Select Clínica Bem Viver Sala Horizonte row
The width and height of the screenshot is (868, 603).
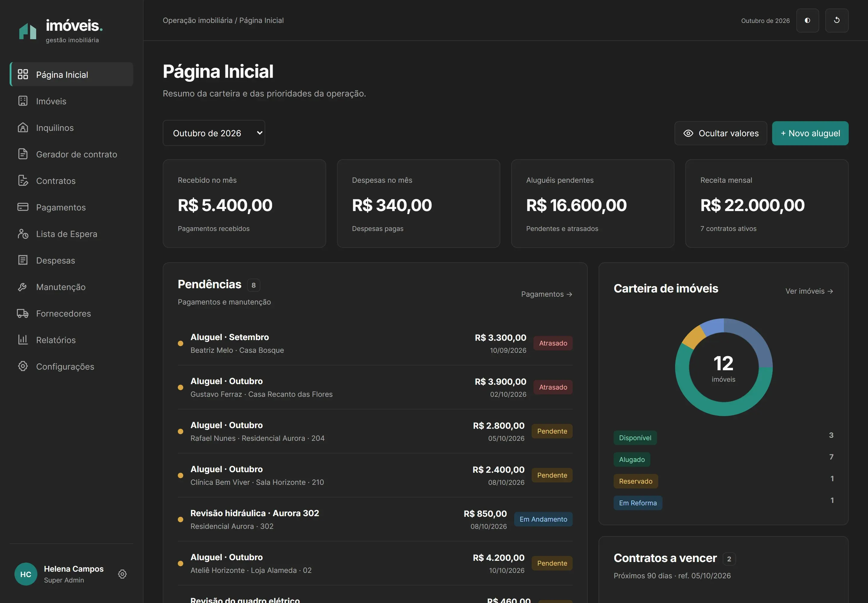click(x=375, y=475)
